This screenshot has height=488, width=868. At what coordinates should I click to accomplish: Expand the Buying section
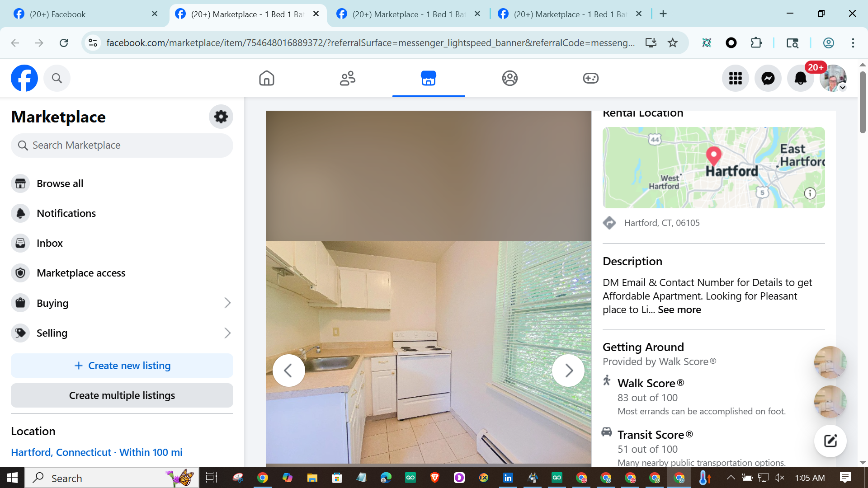tap(227, 303)
